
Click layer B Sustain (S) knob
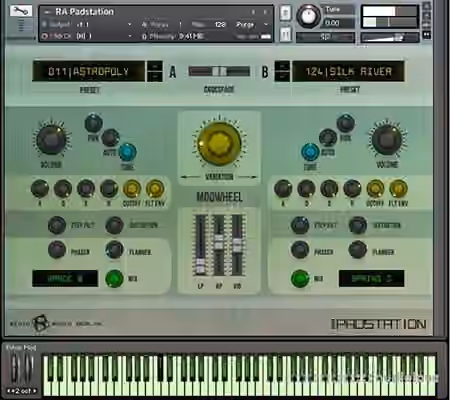329,189
